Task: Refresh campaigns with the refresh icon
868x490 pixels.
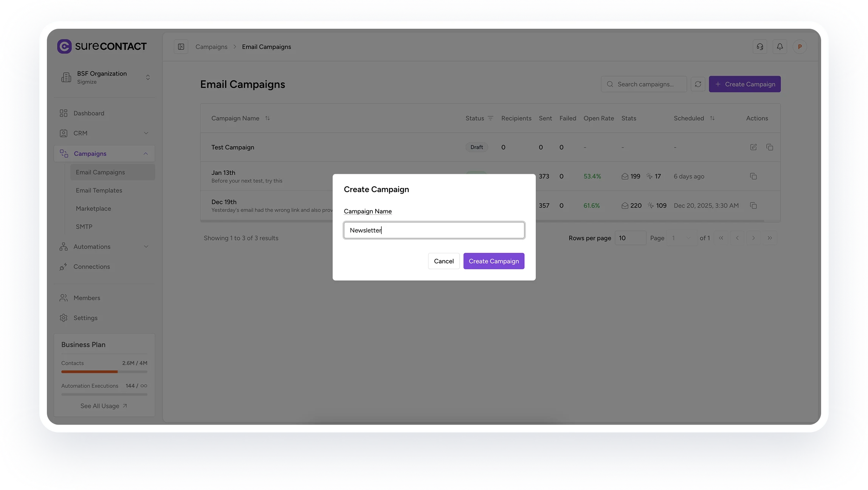Action: (698, 84)
